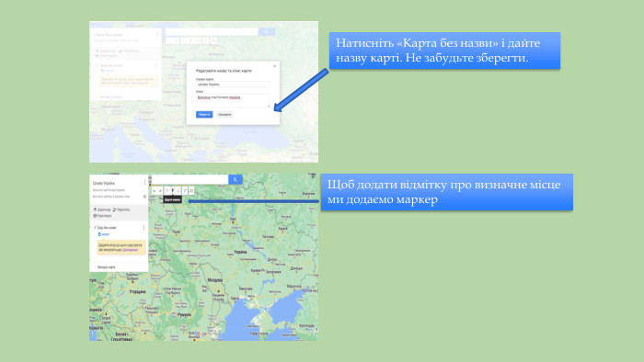Open the untitled layer's three-dot menu in the lower map
The height and width of the screenshot is (362, 644).
coord(144,228)
